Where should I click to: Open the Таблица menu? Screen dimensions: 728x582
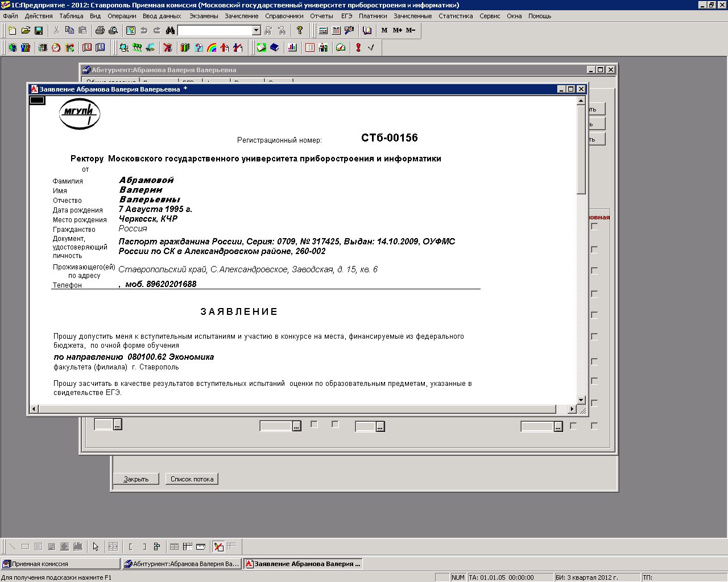71,16
